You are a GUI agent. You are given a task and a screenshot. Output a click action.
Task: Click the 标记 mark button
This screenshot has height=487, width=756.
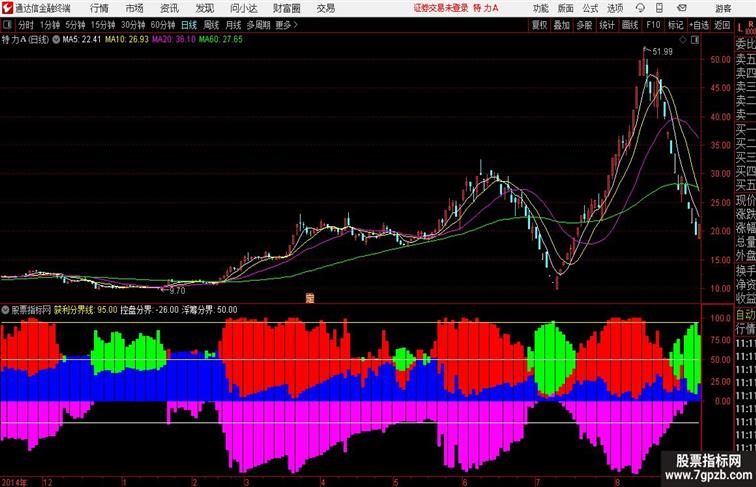coord(675,25)
